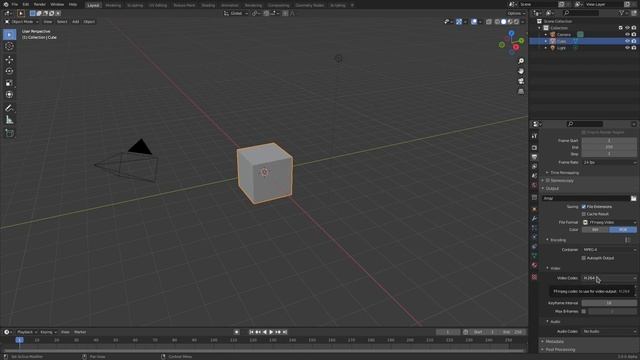The width and height of the screenshot is (640, 360).
Task: Adjust the Keyframe Interval field
Action: point(609,303)
